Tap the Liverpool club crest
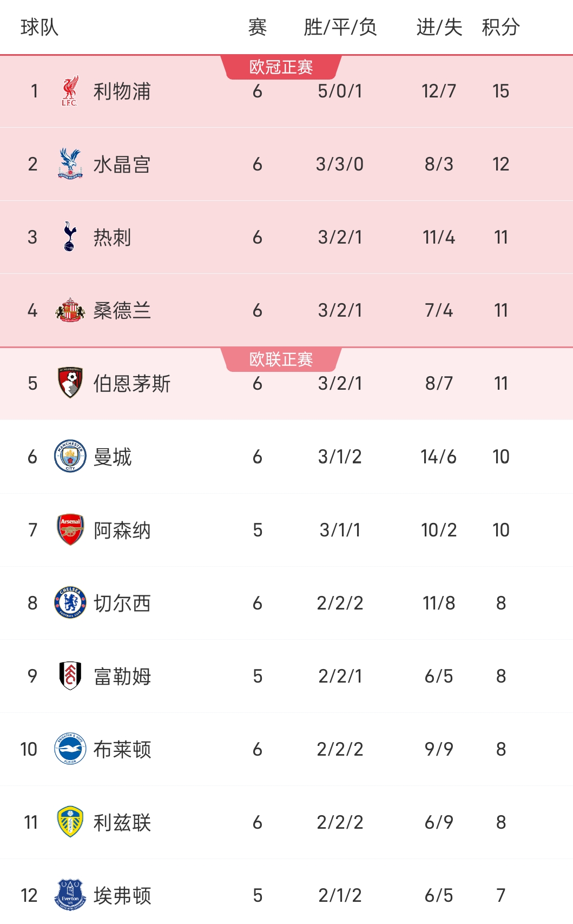This screenshot has height=924, width=573. click(70, 91)
